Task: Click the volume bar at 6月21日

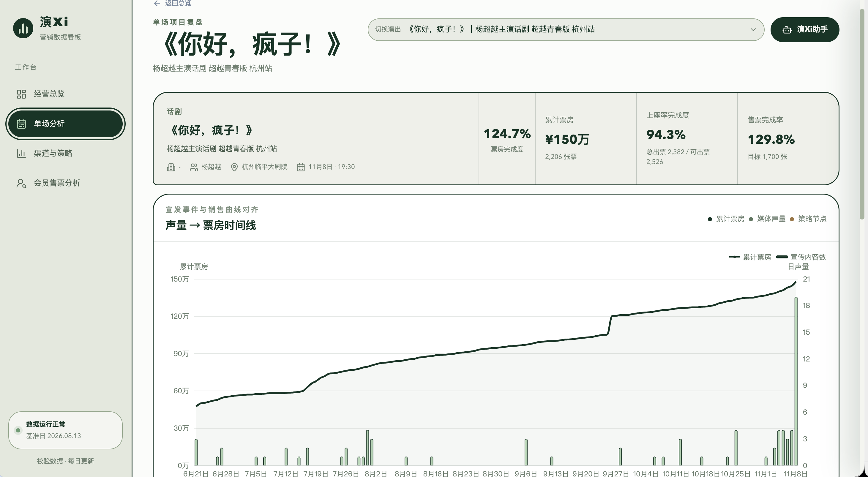Action: (196, 452)
